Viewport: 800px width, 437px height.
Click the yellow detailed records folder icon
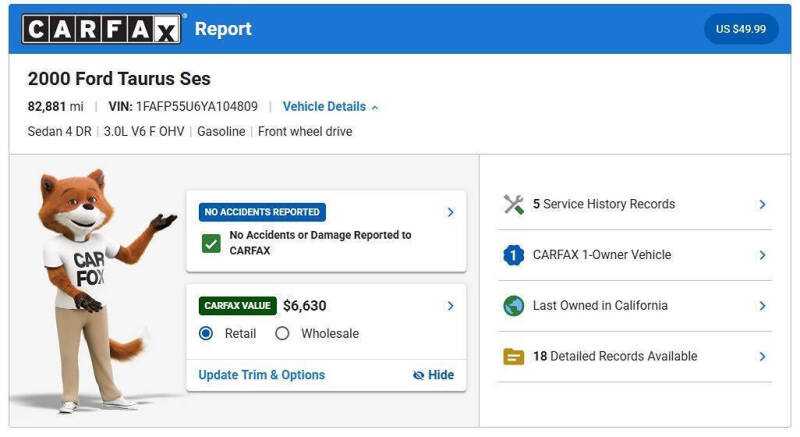514,356
